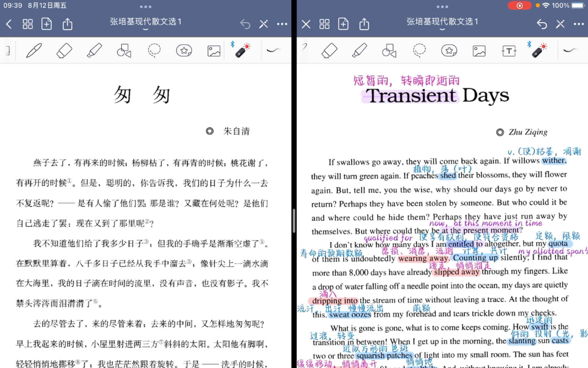The image size is (588, 368).
Task: Select Lasso tool in left toolbar
Action: pyautogui.click(x=154, y=50)
